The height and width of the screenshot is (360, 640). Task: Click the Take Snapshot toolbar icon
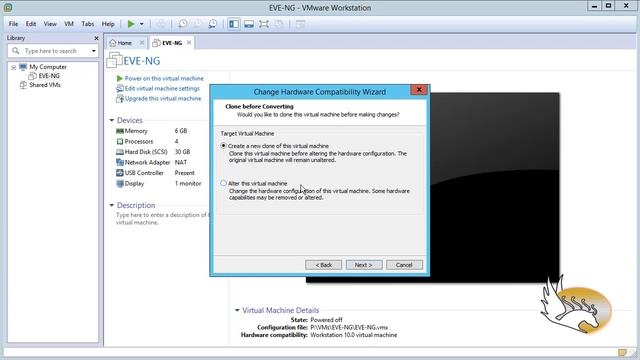point(182,24)
